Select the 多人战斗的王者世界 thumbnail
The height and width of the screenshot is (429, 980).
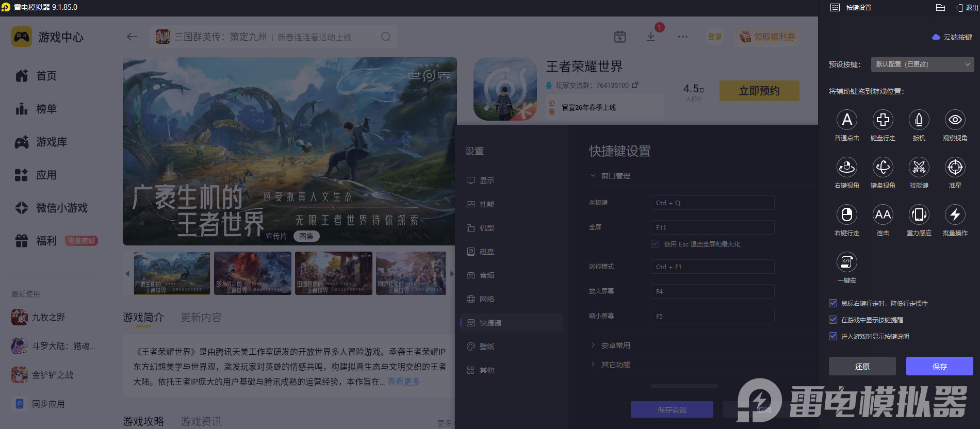253,273
